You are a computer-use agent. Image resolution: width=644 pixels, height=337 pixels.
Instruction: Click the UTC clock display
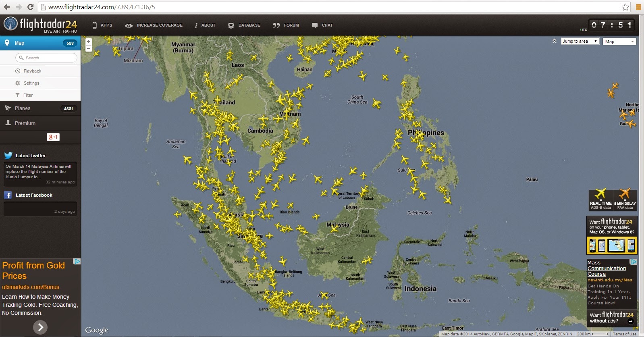point(611,25)
